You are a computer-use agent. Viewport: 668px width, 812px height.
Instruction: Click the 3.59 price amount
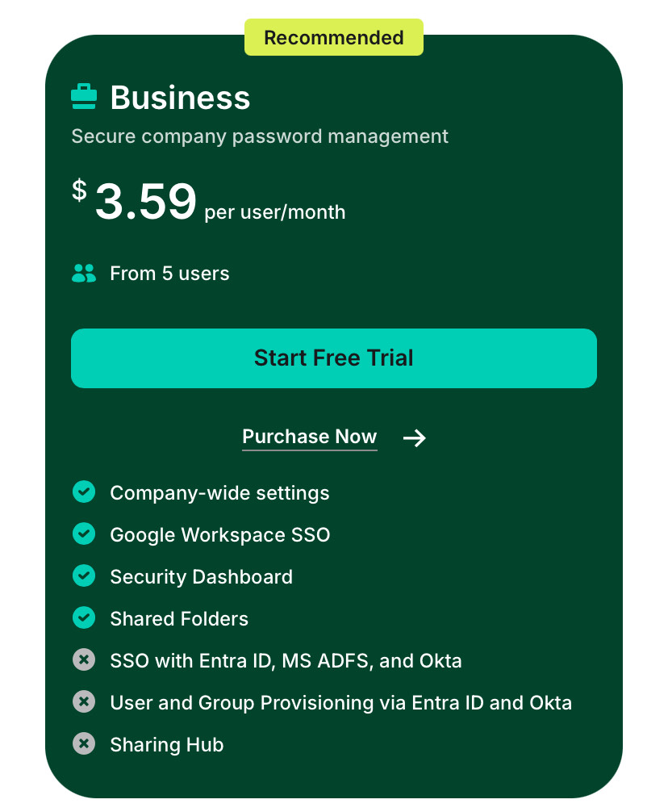click(145, 202)
